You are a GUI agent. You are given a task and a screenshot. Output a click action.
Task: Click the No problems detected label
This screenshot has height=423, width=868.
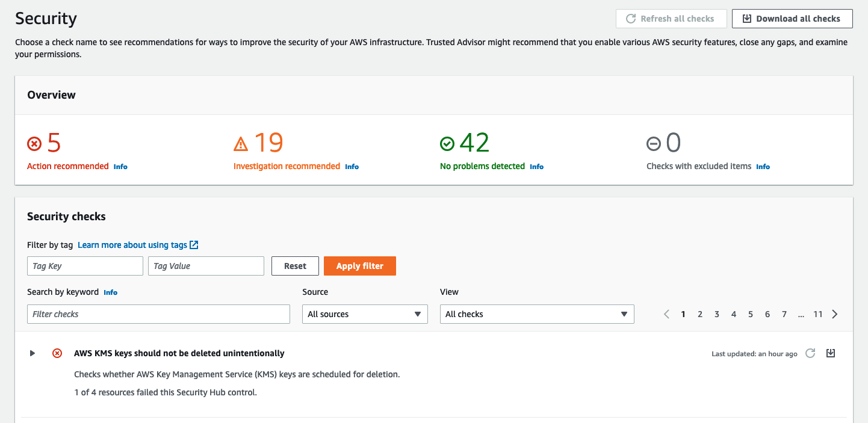pyautogui.click(x=482, y=166)
